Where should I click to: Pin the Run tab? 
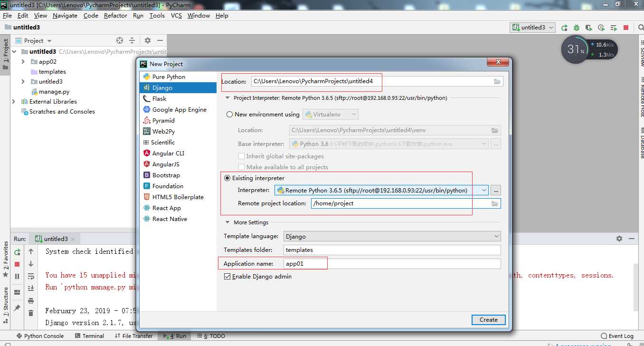(17, 308)
